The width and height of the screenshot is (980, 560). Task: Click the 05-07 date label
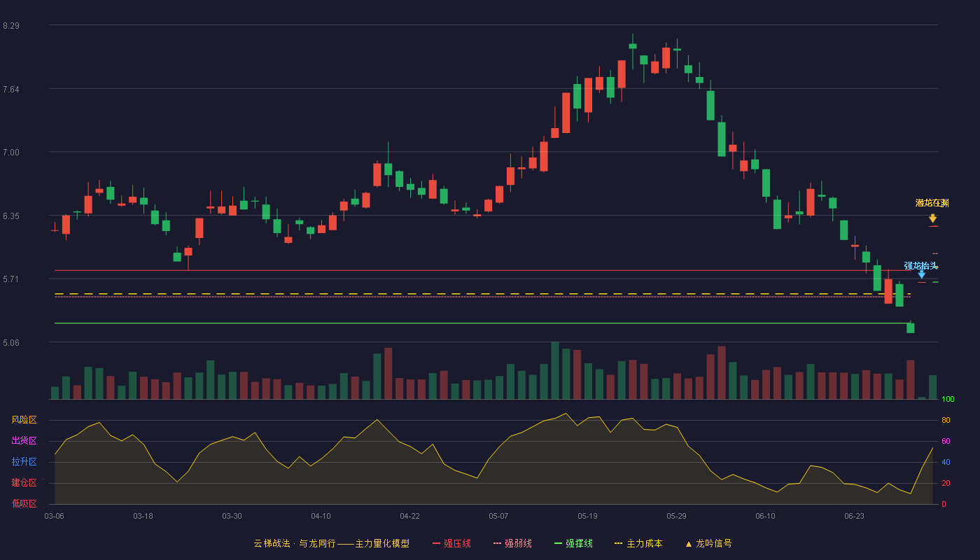(498, 516)
